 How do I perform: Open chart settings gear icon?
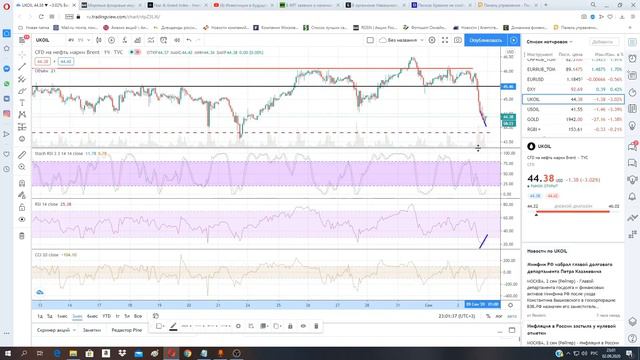[x=432, y=40]
